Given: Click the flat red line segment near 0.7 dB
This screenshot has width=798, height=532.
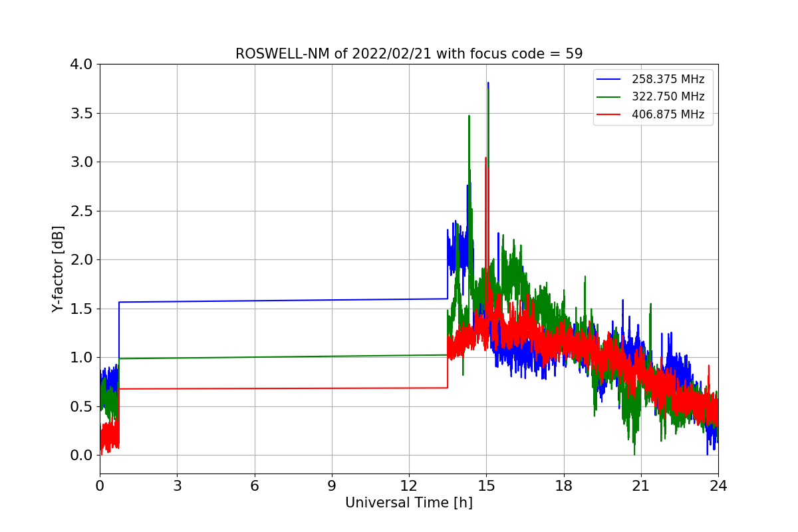Looking at the screenshot, I should pos(283,388).
